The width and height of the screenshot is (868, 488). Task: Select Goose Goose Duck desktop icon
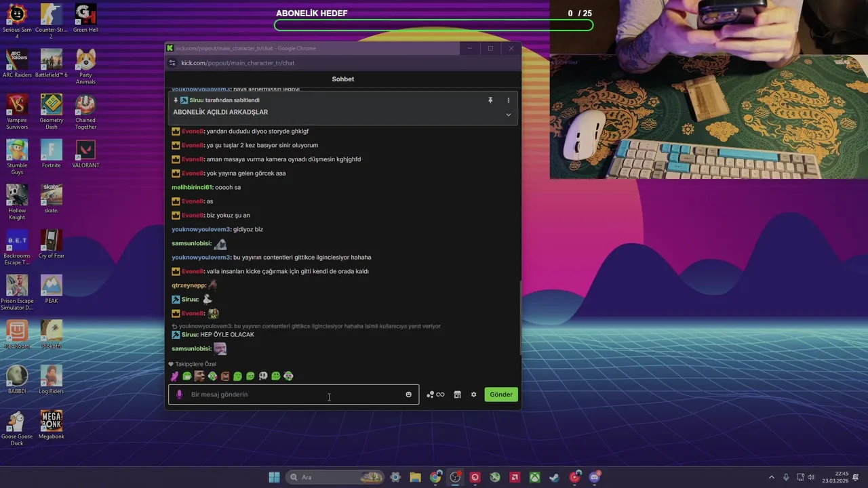click(x=17, y=428)
